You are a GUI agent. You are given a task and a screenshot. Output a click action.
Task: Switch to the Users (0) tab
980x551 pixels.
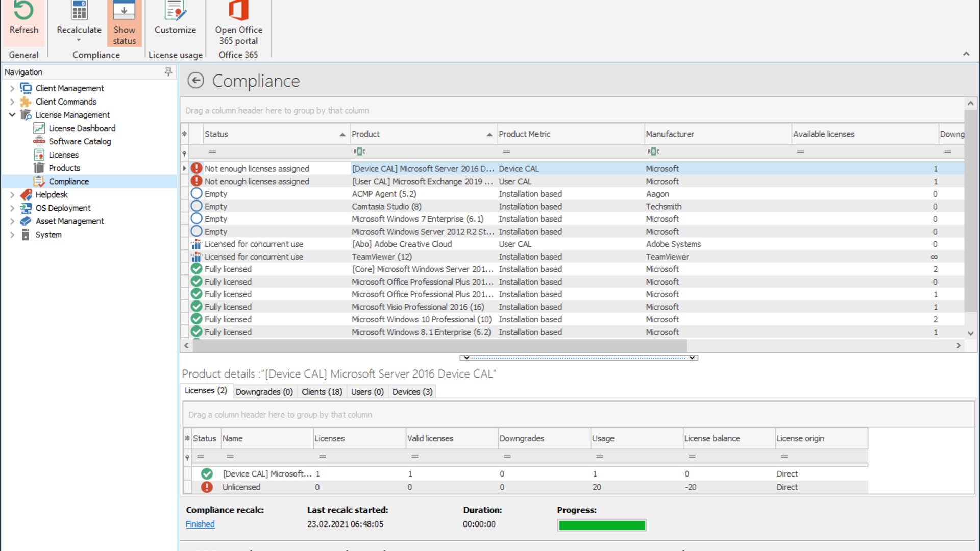click(367, 392)
